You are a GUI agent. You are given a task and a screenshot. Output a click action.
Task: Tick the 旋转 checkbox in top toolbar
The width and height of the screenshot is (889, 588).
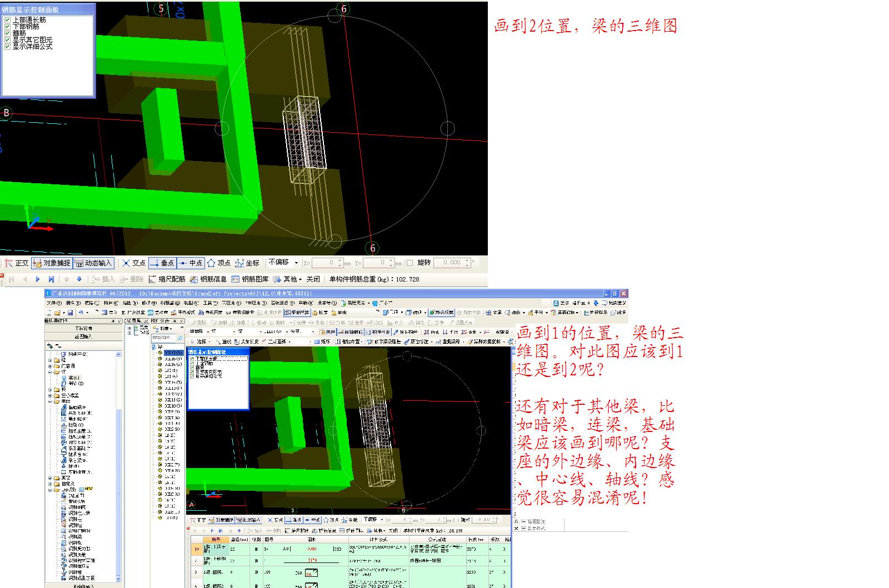(x=410, y=263)
